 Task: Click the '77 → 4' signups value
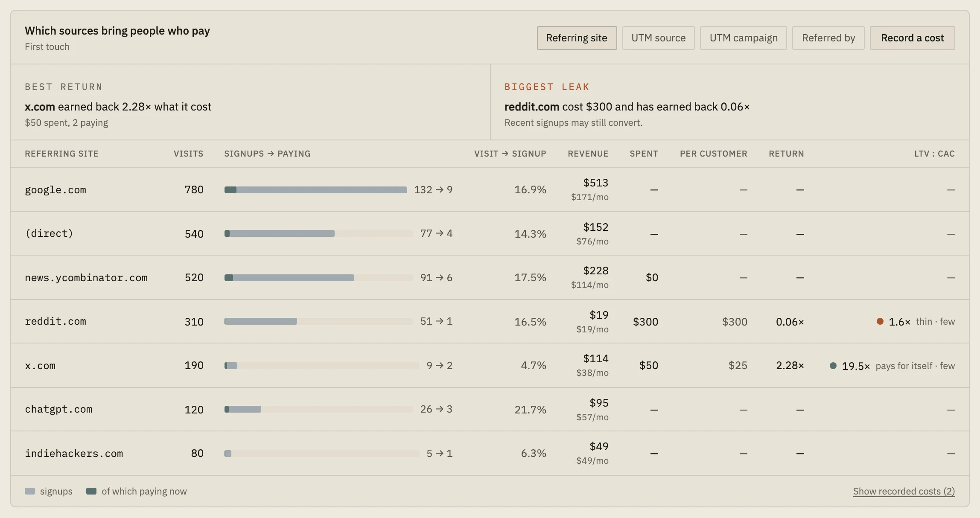point(436,233)
